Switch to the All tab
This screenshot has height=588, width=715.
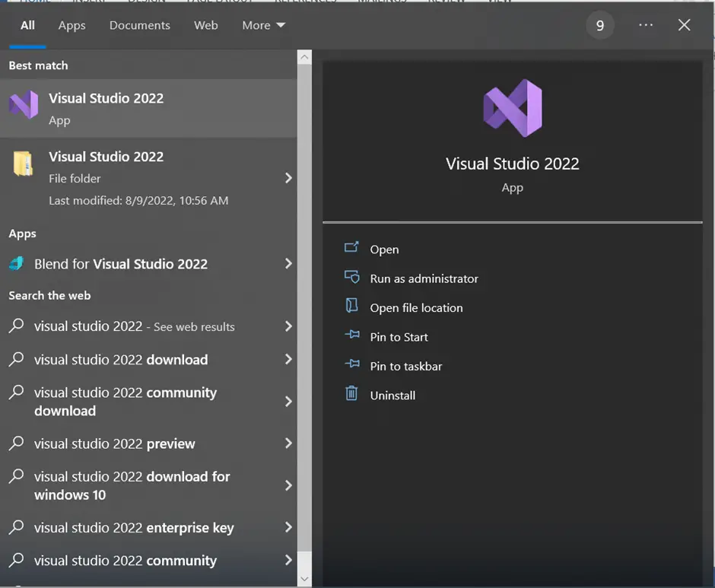point(27,25)
